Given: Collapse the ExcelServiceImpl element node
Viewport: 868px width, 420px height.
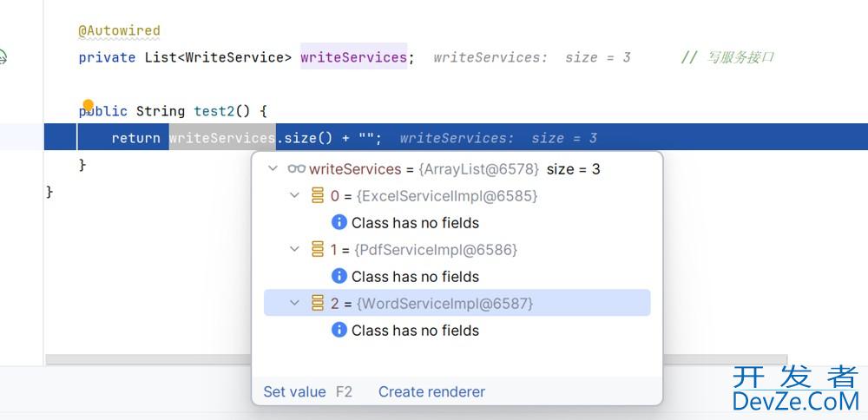Looking at the screenshot, I should (x=295, y=196).
